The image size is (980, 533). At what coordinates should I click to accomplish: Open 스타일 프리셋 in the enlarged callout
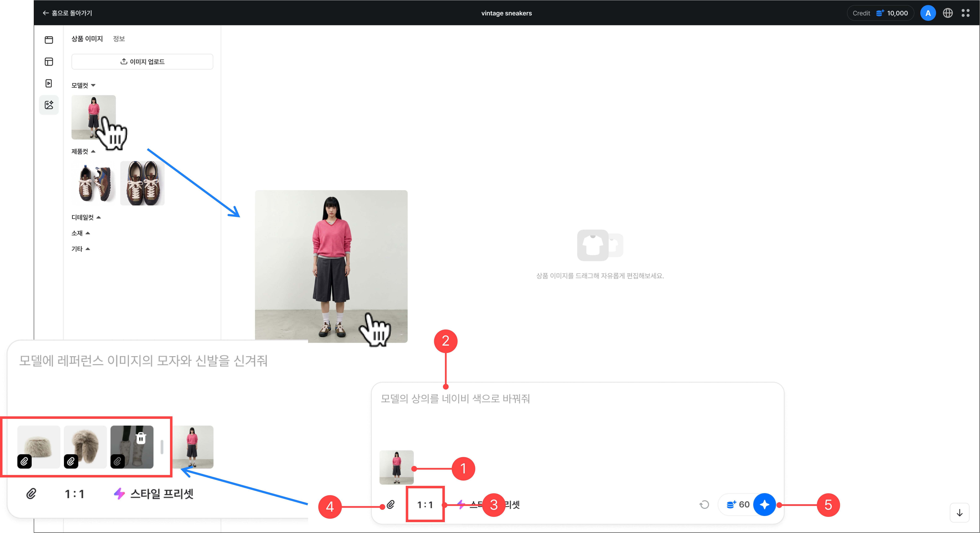154,493
